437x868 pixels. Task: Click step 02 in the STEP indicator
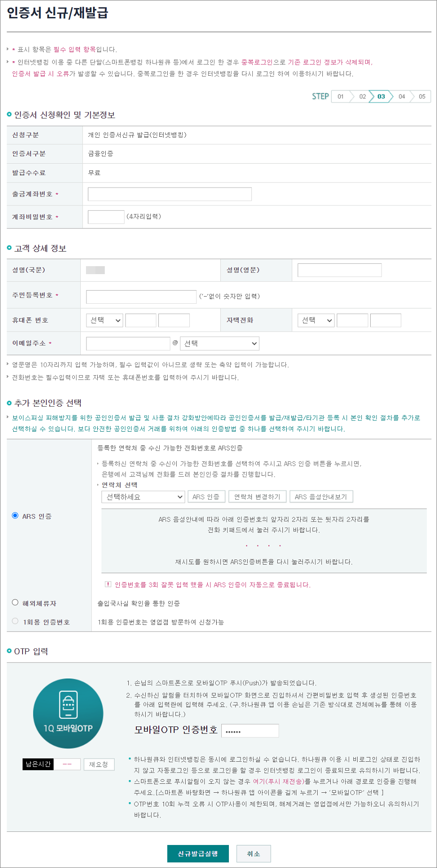click(x=362, y=96)
